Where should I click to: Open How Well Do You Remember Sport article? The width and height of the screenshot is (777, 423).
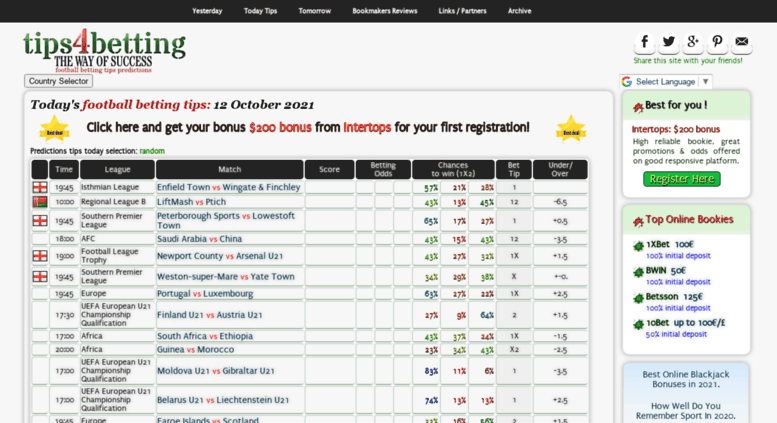686,411
